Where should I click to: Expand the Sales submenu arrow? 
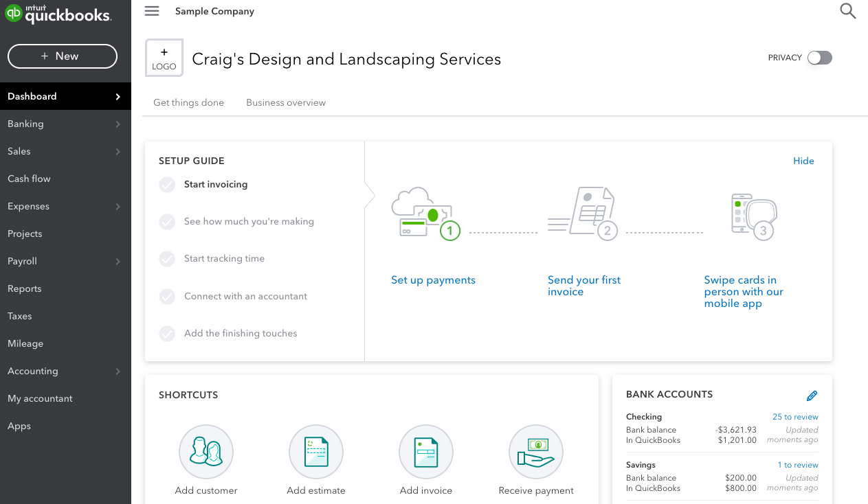coord(118,152)
